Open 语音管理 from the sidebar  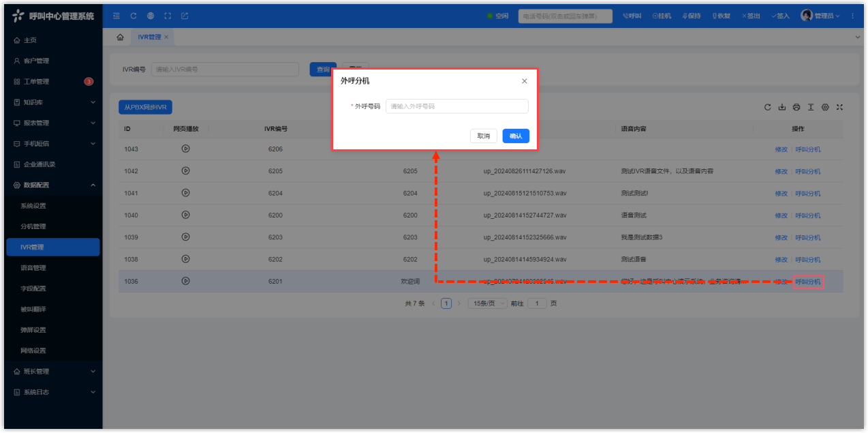(x=33, y=268)
